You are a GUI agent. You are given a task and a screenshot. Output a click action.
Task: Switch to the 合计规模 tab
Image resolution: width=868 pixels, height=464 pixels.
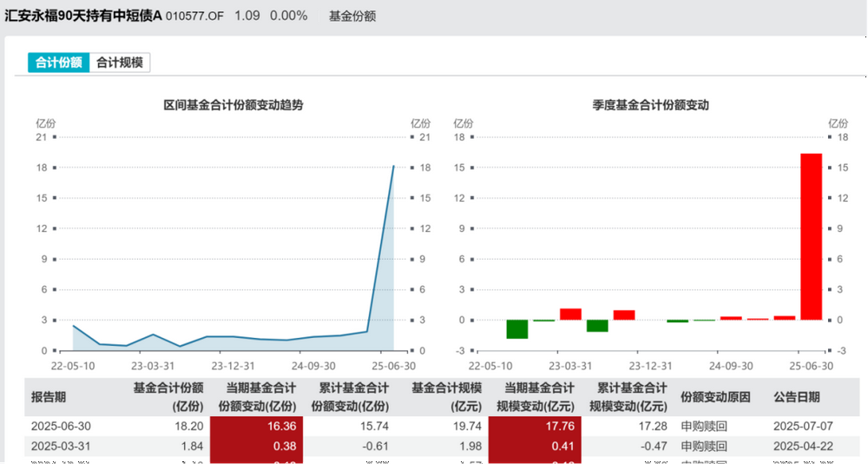120,63
